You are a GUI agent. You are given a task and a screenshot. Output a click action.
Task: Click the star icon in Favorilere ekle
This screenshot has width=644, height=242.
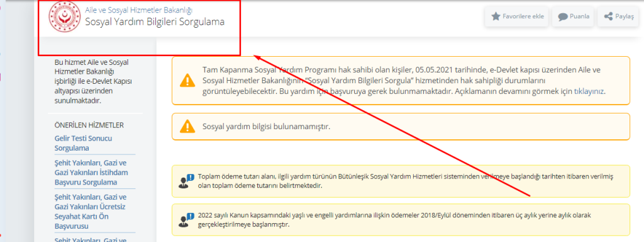click(496, 16)
